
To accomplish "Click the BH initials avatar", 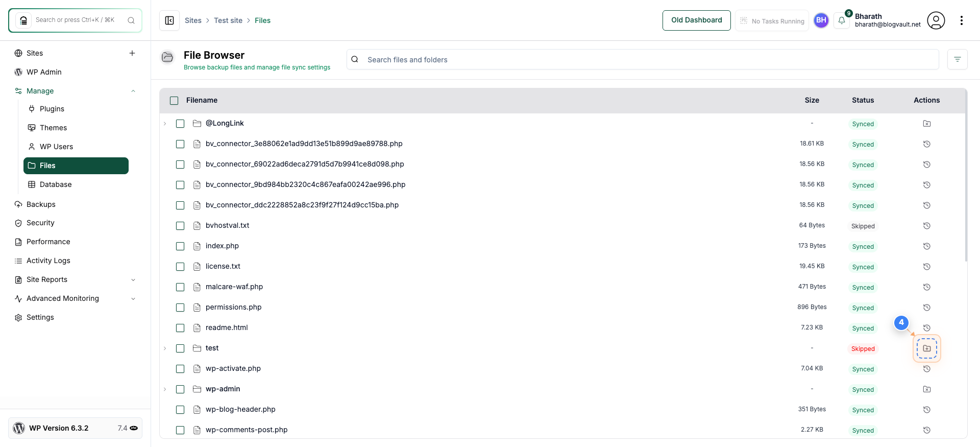I will click(x=821, y=20).
